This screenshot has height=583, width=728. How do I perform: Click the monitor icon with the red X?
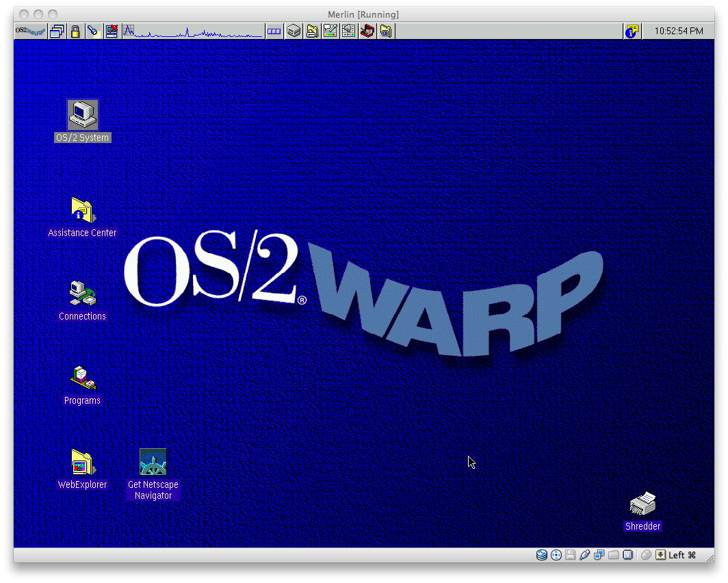coord(111,31)
